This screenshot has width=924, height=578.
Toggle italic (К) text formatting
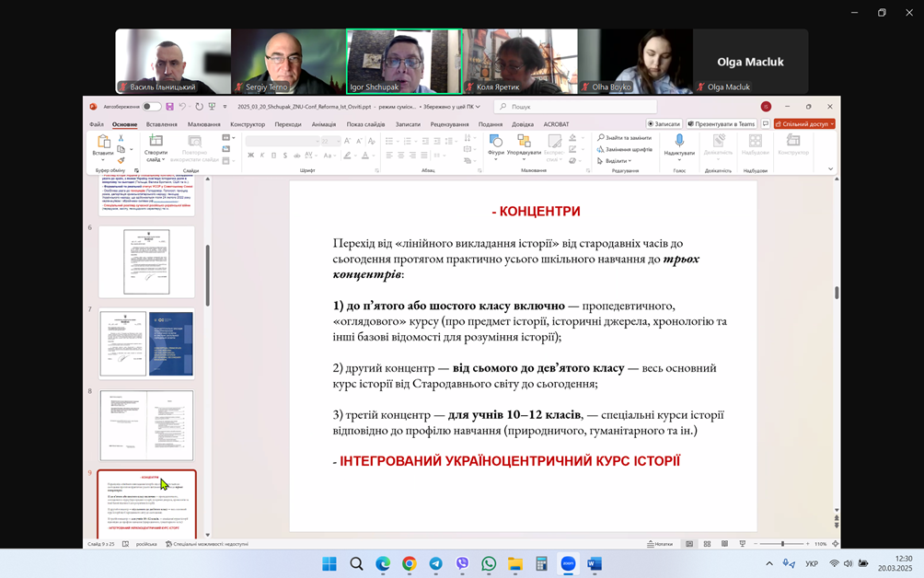click(262, 156)
